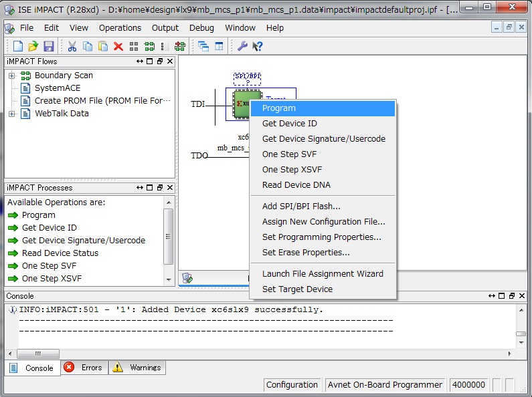Click the Tile windows toolbar icon

click(x=219, y=46)
